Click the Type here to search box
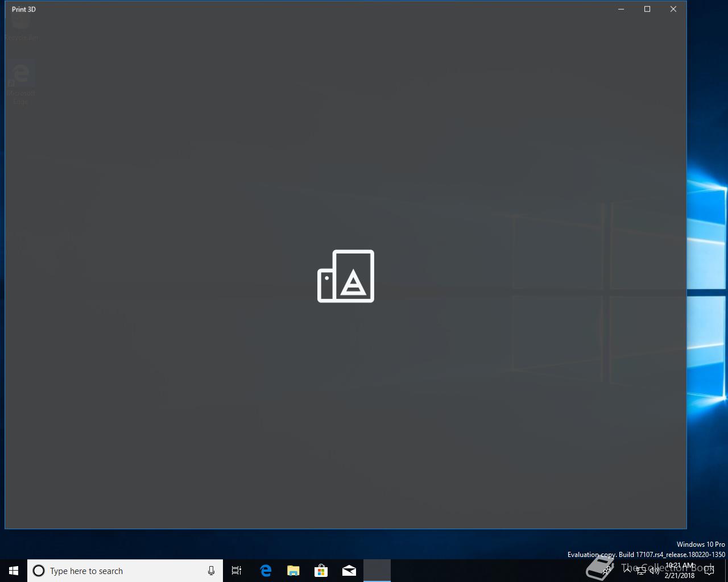Viewport: 728px width, 582px height. [x=125, y=571]
